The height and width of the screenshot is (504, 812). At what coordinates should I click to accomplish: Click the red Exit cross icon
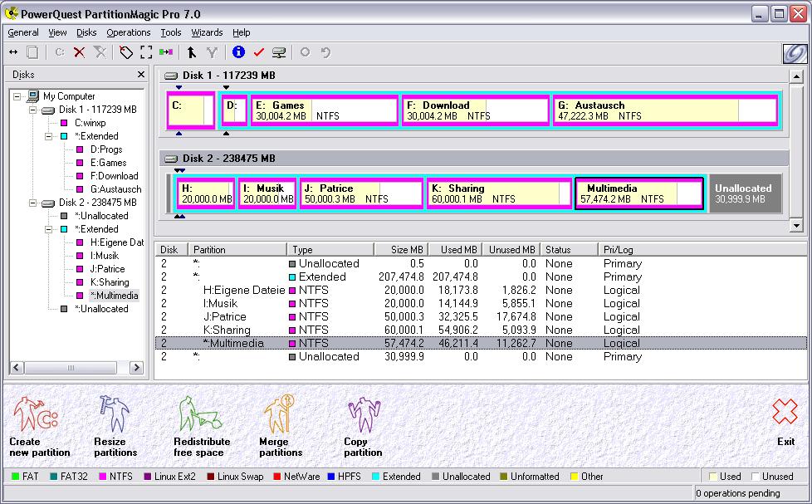coord(785,413)
